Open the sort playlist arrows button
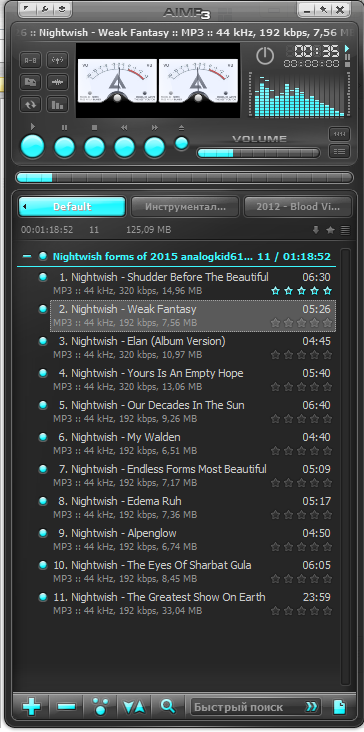The image size is (364, 732). click(134, 707)
